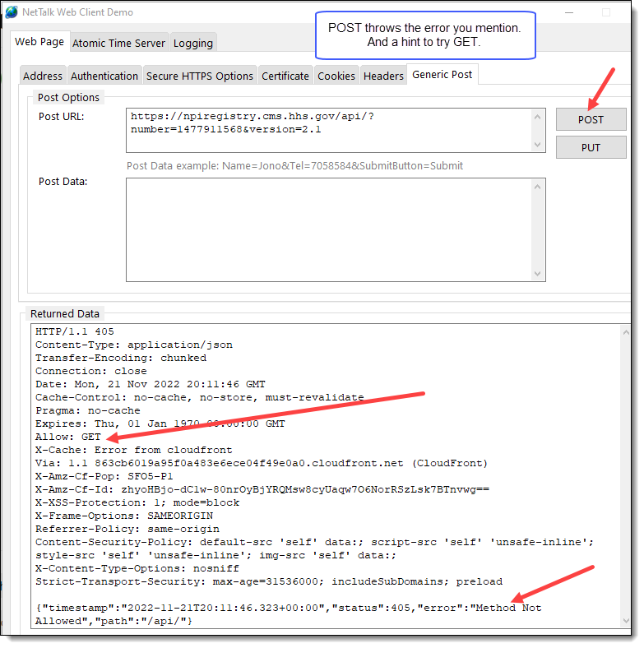Image resolution: width=644 pixels, height=648 pixels.
Task: Open the Address sub-tab
Action: 43,76
